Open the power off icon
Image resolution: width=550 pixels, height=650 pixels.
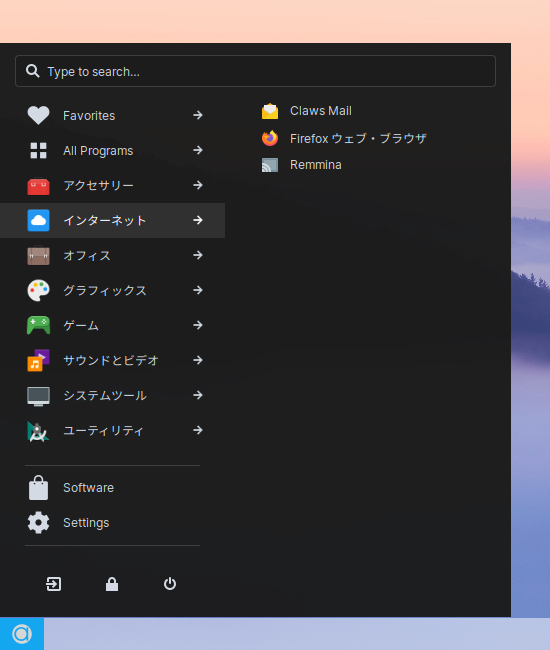(x=170, y=584)
